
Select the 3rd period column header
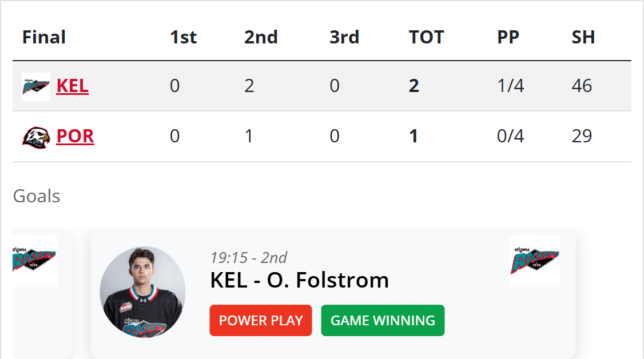[x=344, y=37]
